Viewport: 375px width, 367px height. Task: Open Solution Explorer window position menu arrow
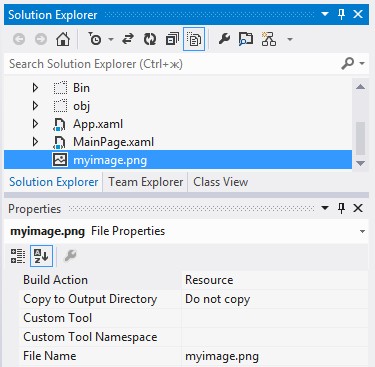325,14
